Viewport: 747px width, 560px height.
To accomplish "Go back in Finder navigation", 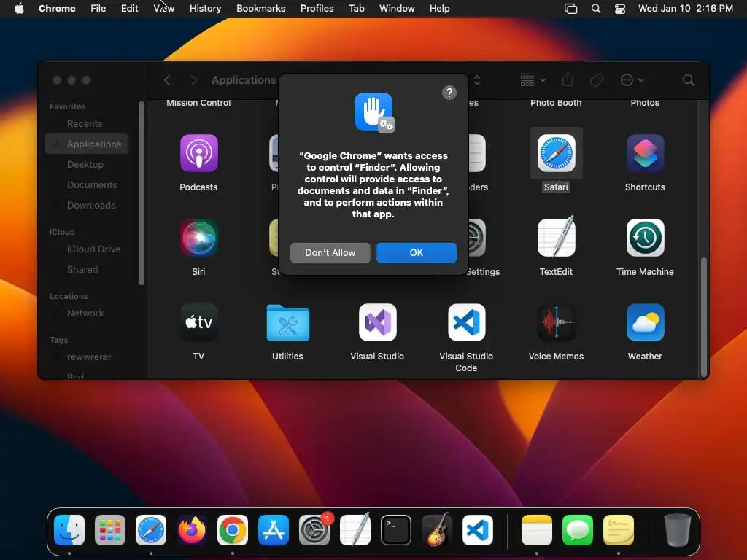I will (x=167, y=80).
